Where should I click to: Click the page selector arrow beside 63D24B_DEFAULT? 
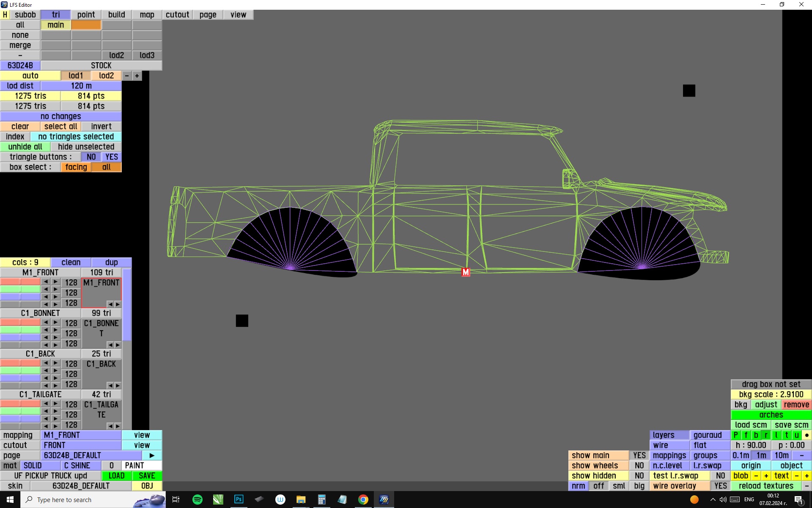pyautogui.click(x=152, y=456)
